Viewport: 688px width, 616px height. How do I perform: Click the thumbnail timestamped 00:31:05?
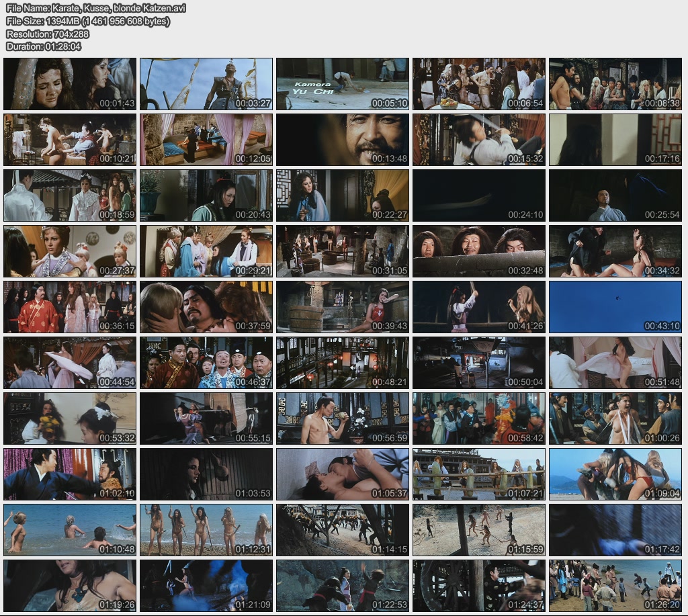pyautogui.click(x=343, y=251)
